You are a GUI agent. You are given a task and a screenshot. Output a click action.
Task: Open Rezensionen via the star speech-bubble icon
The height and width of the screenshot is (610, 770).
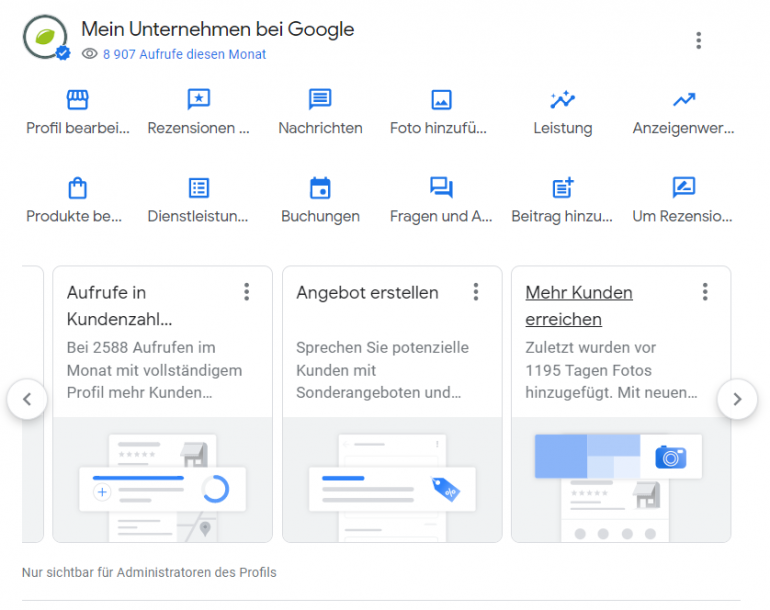coord(198,100)
